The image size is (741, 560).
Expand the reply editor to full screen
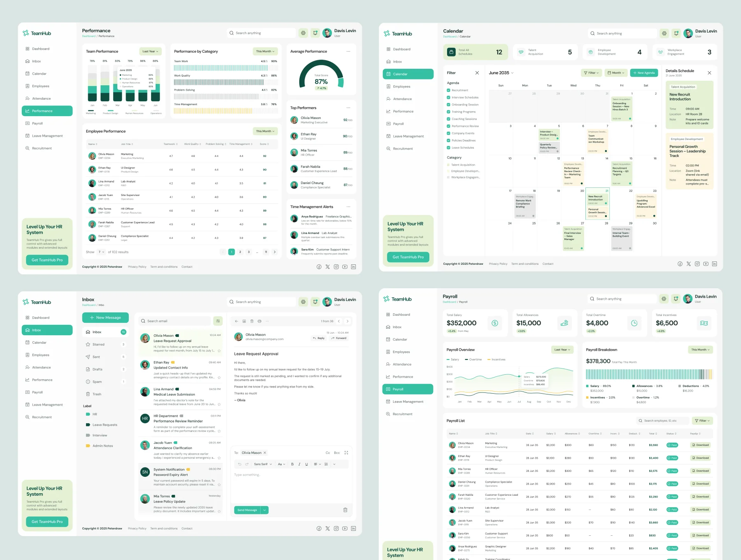(x=346, y=453)
